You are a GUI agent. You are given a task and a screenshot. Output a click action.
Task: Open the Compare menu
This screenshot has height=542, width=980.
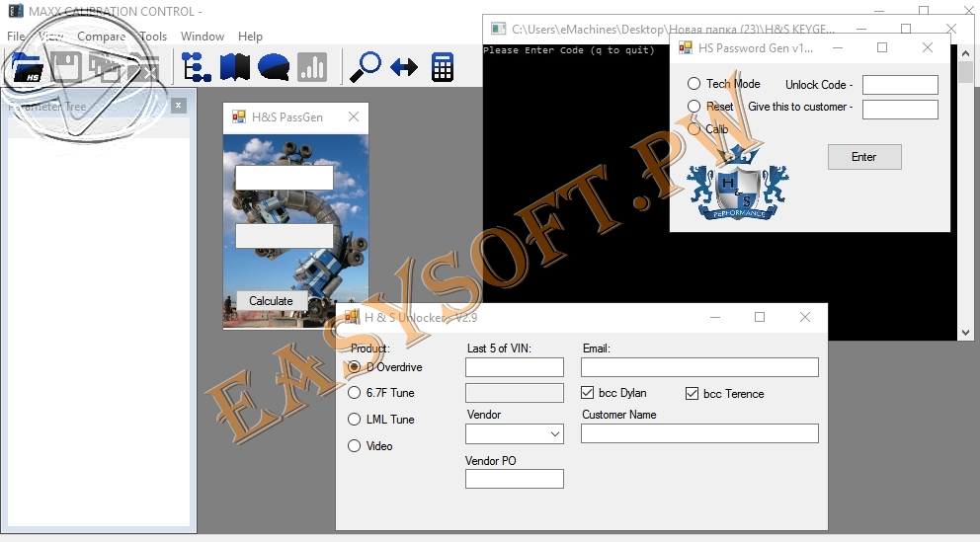(101, 37)
